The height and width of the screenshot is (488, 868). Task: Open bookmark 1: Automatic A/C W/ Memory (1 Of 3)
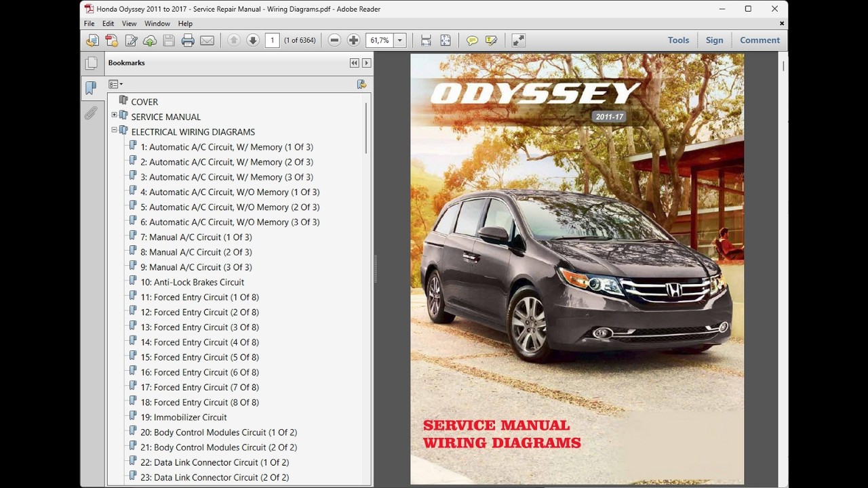(226, 146)
